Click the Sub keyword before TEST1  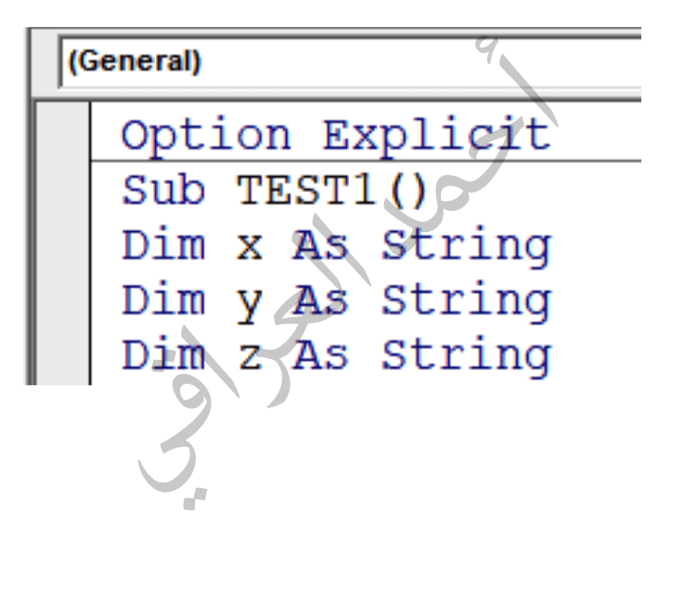coord(163,190)
